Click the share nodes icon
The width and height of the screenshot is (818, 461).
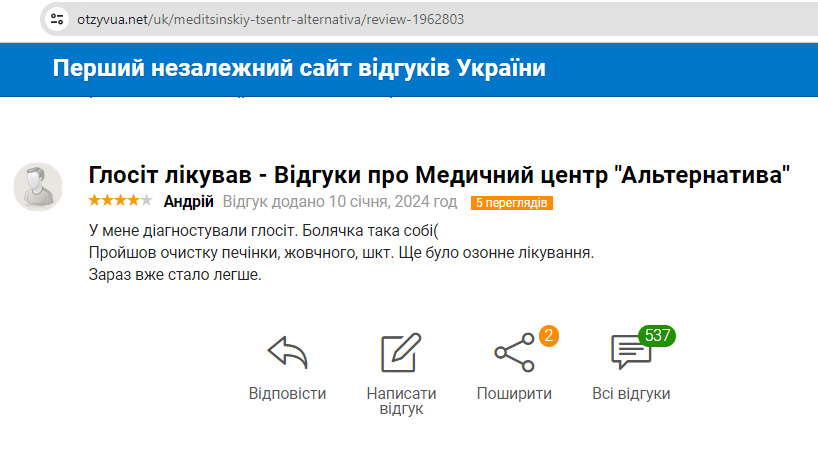click(x=514, y=352)
